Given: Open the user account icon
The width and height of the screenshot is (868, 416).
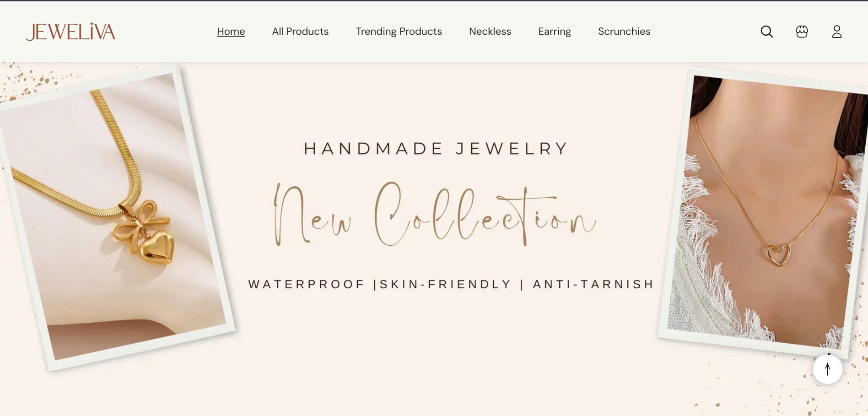Looking at the screenshot, I should click(x=836, y=32).
